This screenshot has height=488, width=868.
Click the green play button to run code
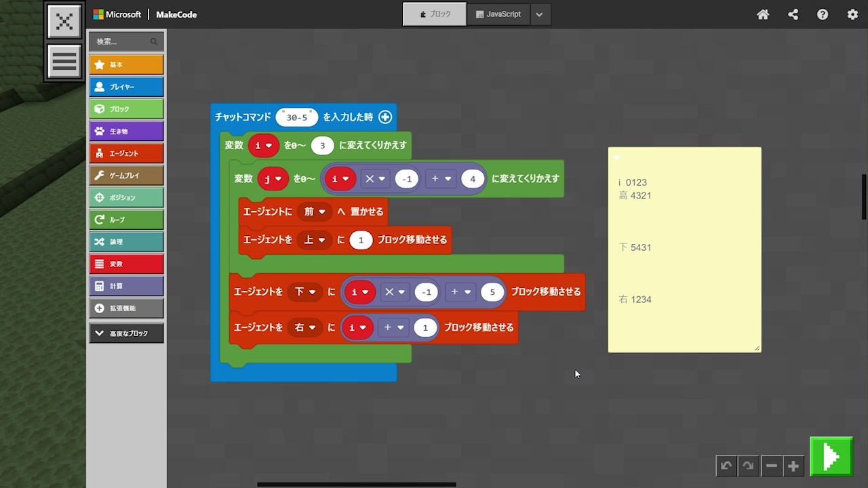[x=831, y=457]
